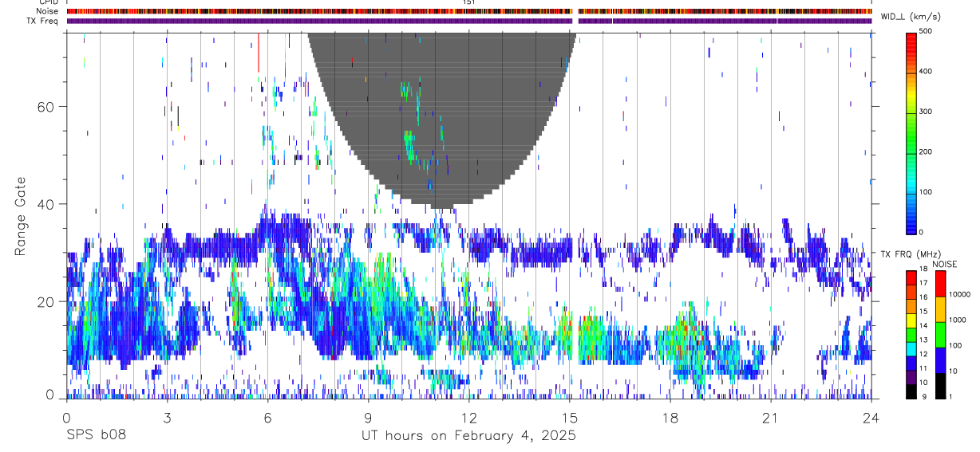Select the red segment of the NOISE legend
This screenshot has width=980, height=452.
[x=940, y=283]
